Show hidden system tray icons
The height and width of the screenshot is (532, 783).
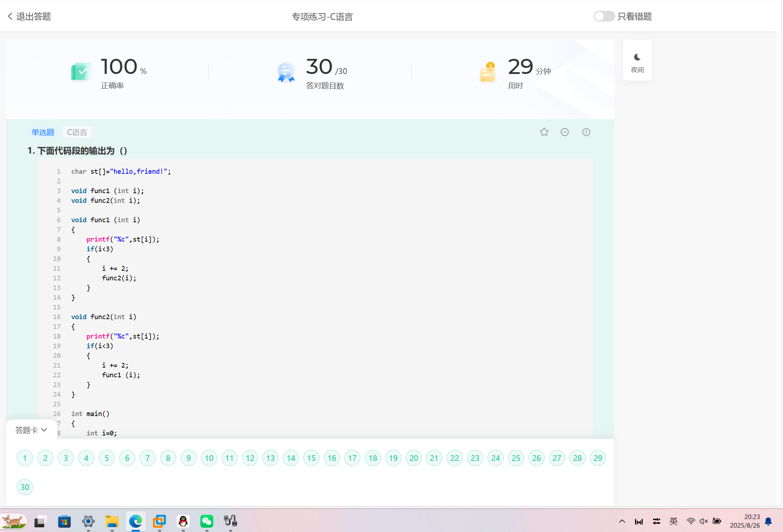pos(622,521)
